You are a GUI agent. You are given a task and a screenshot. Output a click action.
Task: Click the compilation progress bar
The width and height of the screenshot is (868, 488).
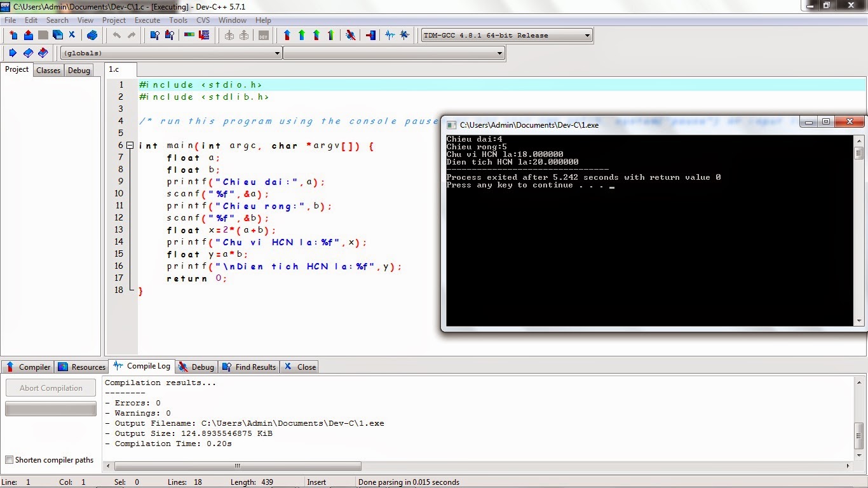click(51, 409)
